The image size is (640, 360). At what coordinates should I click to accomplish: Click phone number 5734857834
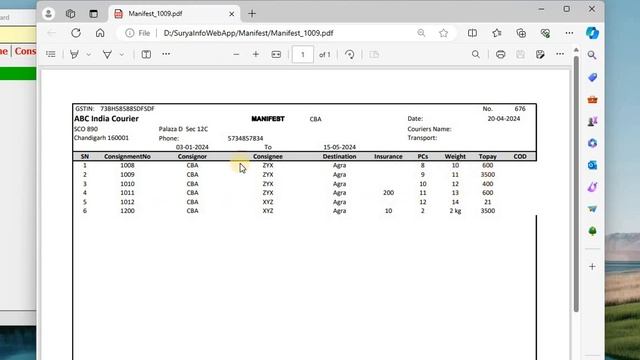(x=245, y=138)
